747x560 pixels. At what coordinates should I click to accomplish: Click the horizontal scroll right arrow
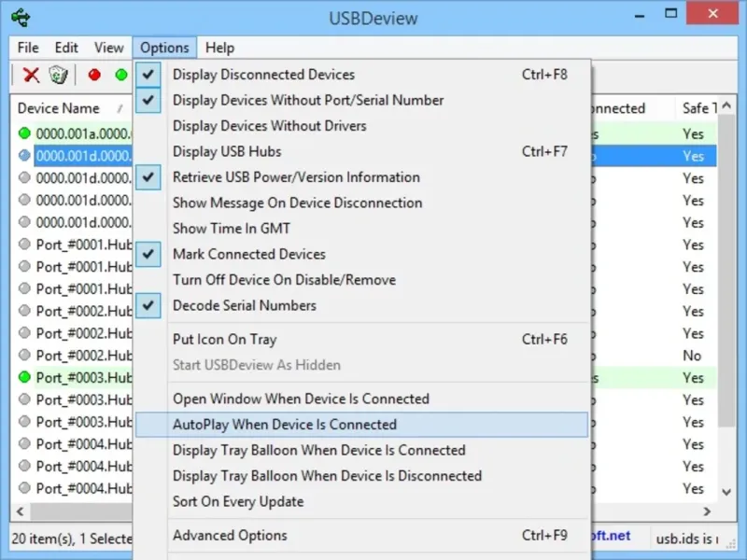pos(707,511)
